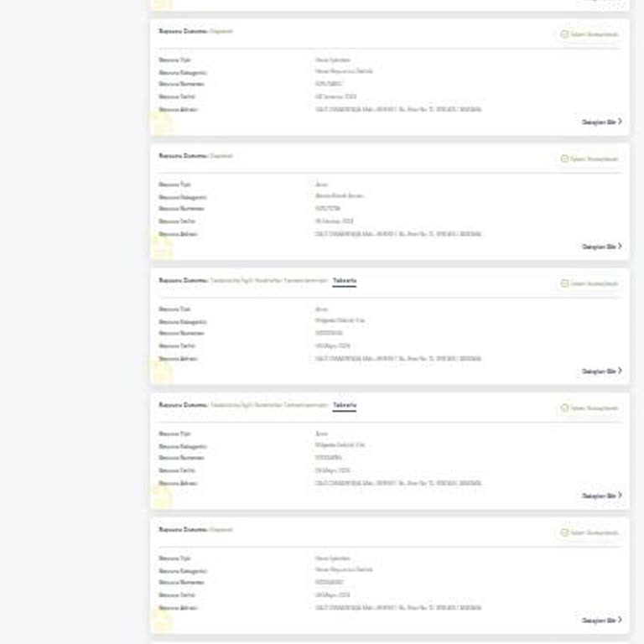Expand details chevron on the bottom card
Image resolution: width=644 pixels, height=644 pixels.
[620, 621]
